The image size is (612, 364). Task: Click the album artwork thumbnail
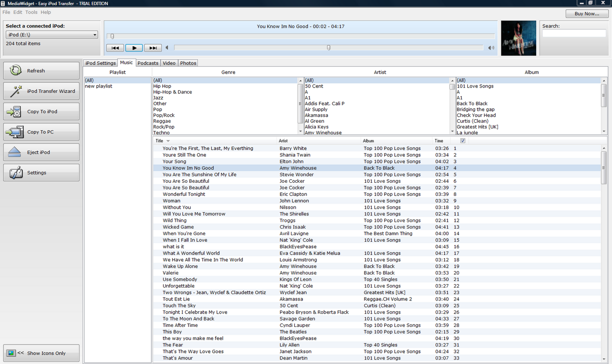tap(518, 38)
